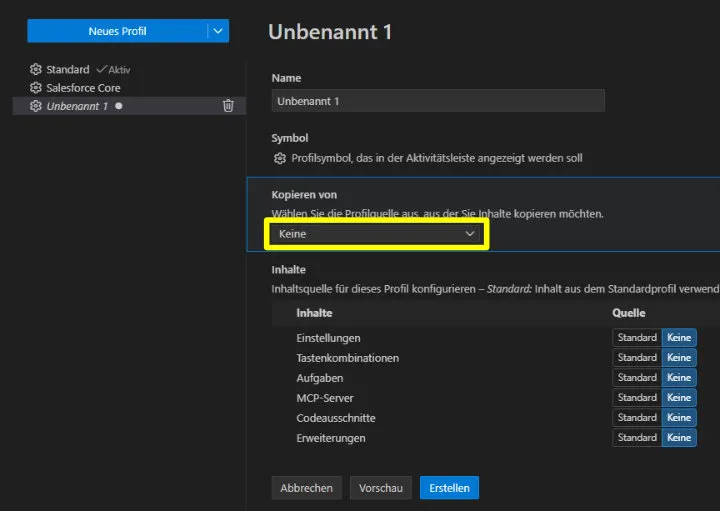Set Tastenkombinationen source to Keine

[679, 358]
